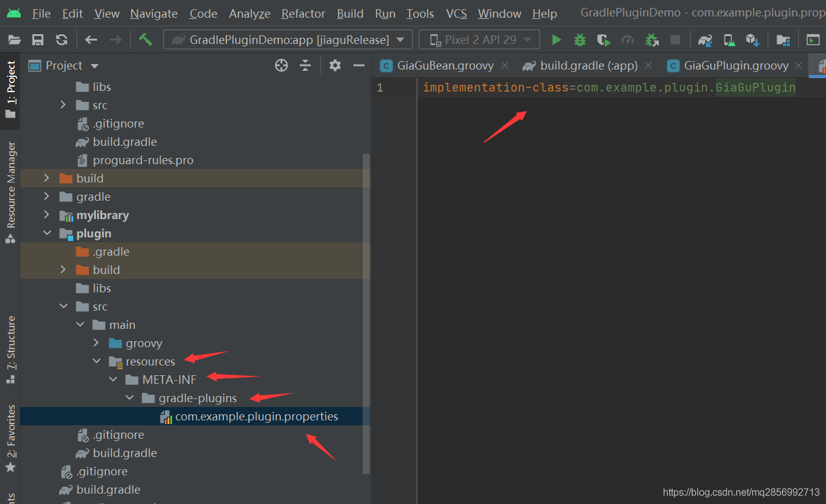Click the Debug app bug icon
The width and height of the screenshot is (826, 504).
coord(580,40)
